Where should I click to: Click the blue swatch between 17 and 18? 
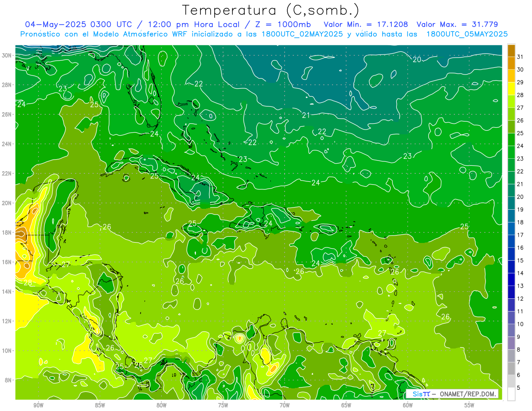(x=511, y=229)
